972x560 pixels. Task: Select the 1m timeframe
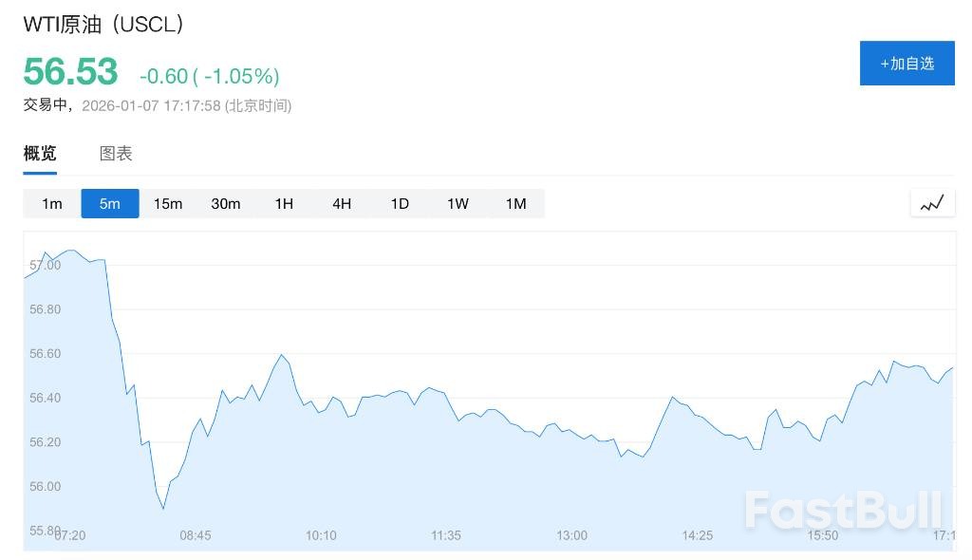pyautogui.click(x=52, y=203)
